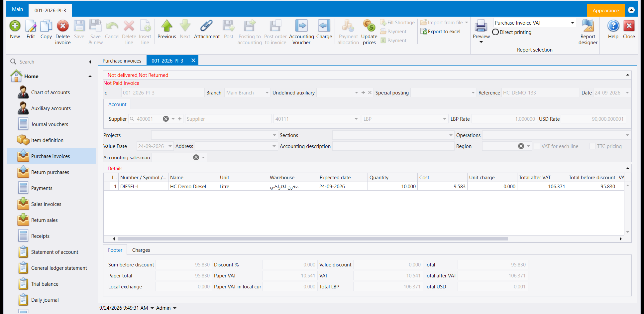Click Export to excel

click(x=441, y=32)
